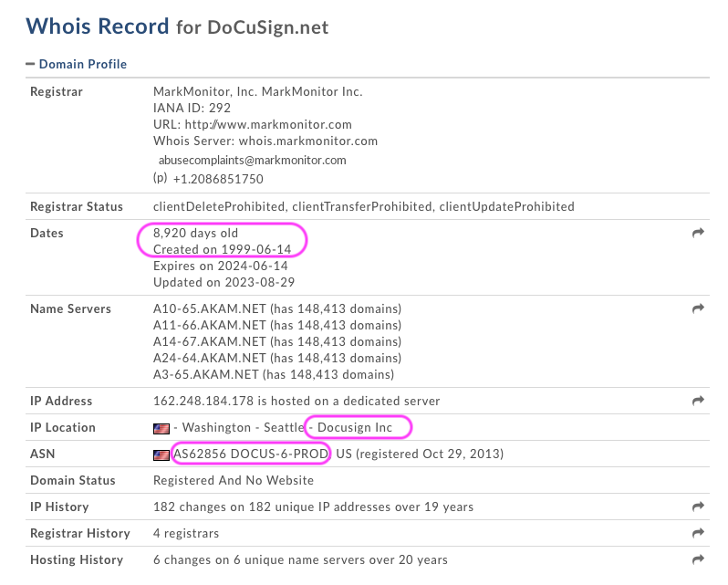The height and width of the screenshot is (585, 728).
Task: Click 'Expires on 2024-06-14' date
Action: [221, 266]
